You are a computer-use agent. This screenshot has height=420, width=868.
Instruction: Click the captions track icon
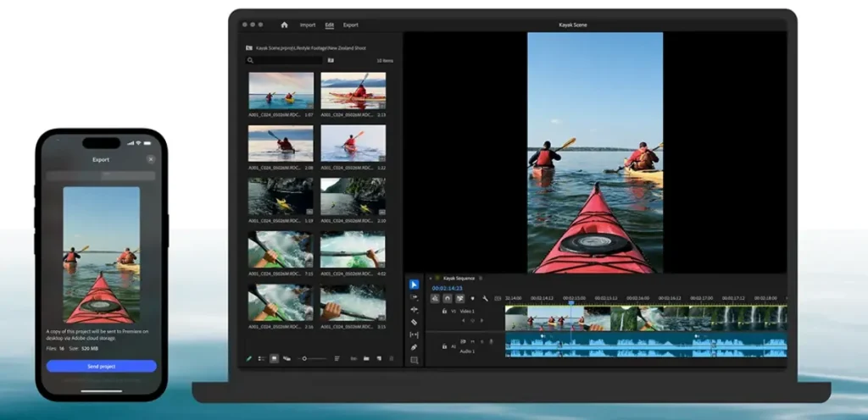(498, 298)
